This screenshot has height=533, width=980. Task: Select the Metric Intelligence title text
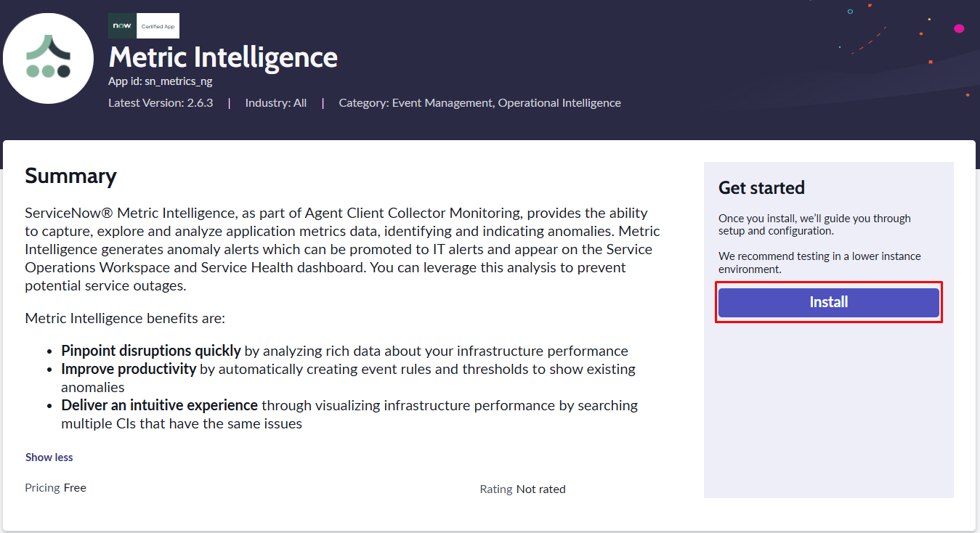[x=223, y=57]
